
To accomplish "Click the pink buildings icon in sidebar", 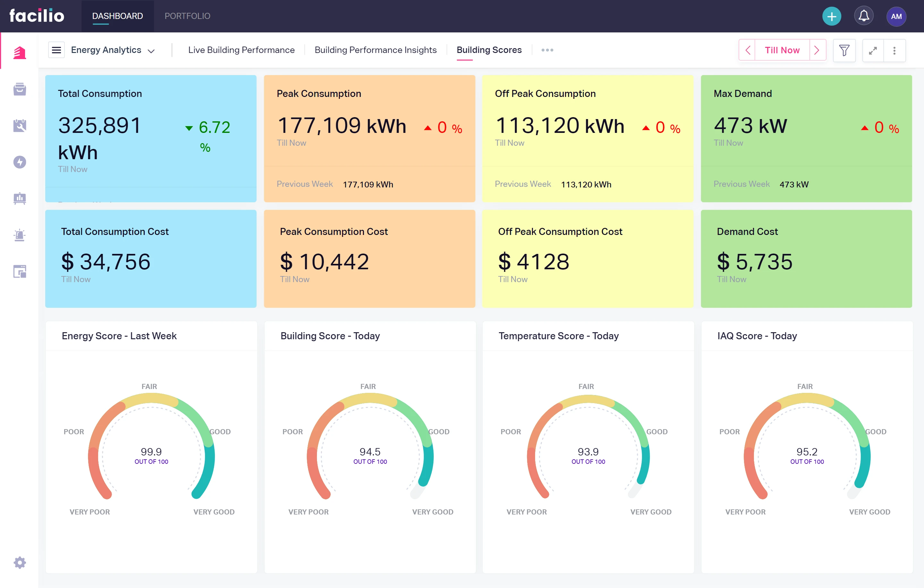I will 20,53.
